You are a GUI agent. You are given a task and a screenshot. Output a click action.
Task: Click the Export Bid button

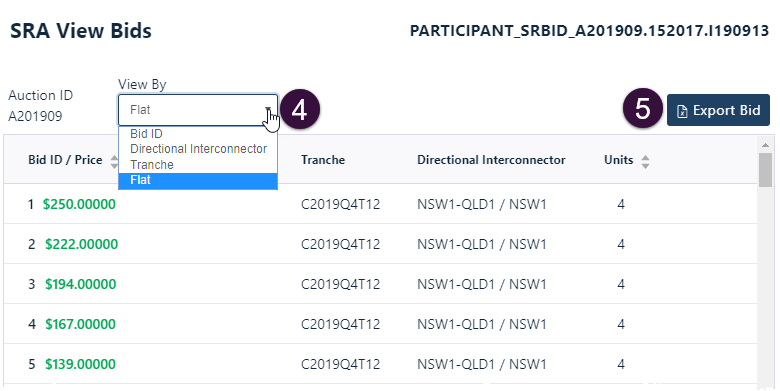tap(718, 110)
